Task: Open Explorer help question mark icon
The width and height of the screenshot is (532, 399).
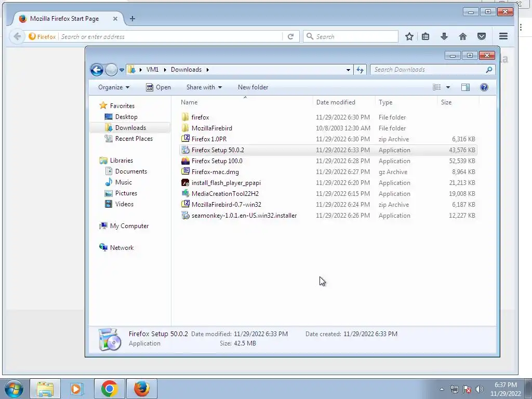Action: (x=484, y=87)
